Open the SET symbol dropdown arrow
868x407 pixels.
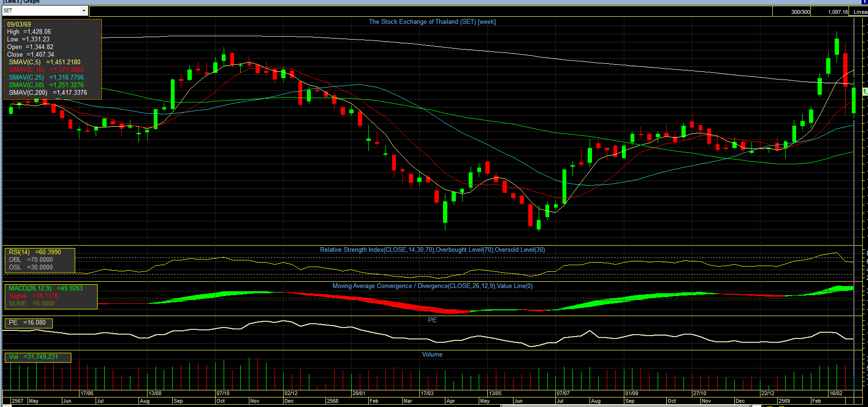pyautogui.click(x=84, y=10)
